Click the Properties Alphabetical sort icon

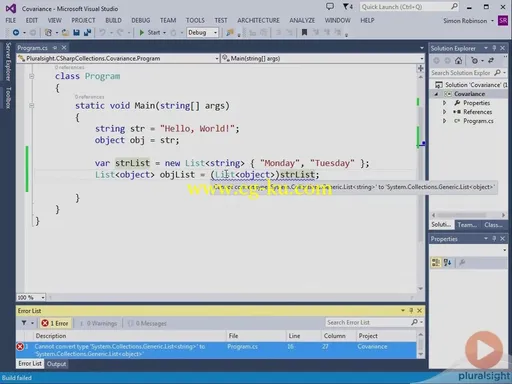pyautogui.click(x=447, y=263)
